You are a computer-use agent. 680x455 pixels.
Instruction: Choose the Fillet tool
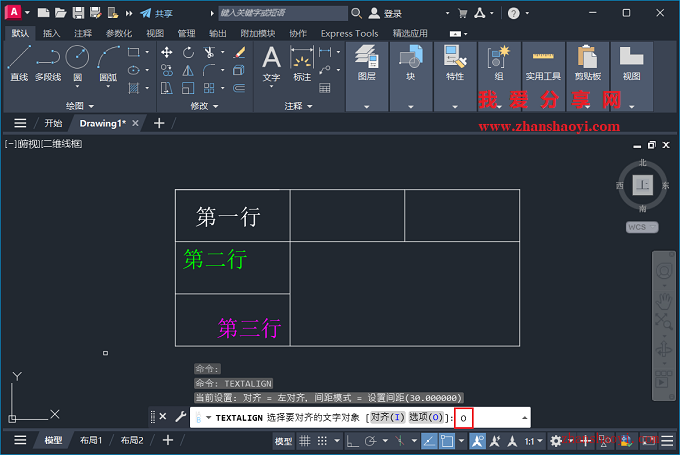pos(209,70)
